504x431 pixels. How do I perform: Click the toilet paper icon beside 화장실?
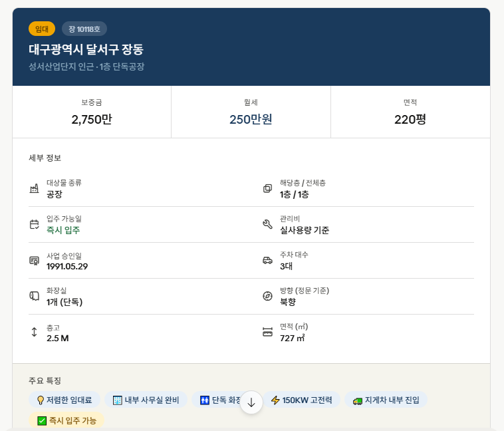pos(34,296)
